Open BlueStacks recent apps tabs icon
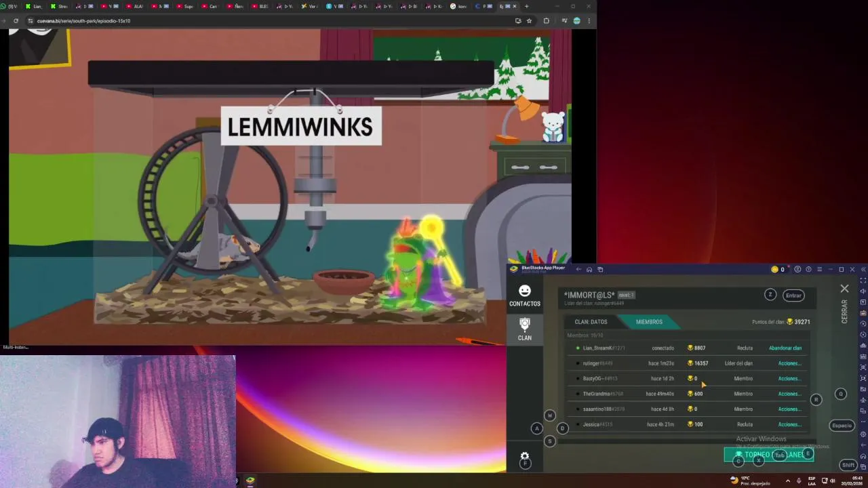 click(x=600, y=269)
